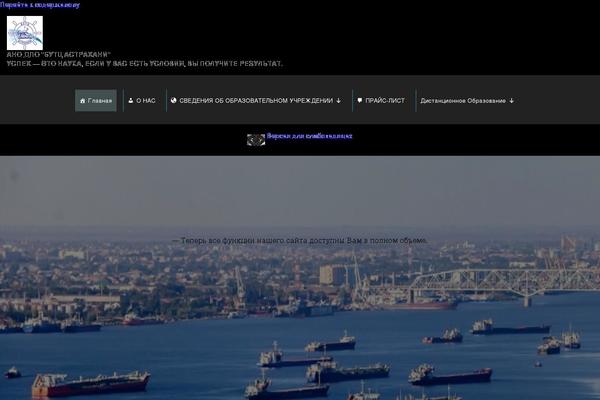Expand the Сведения об образовательном учреждении arrow

pyautogui.click(x=338, y=101)
